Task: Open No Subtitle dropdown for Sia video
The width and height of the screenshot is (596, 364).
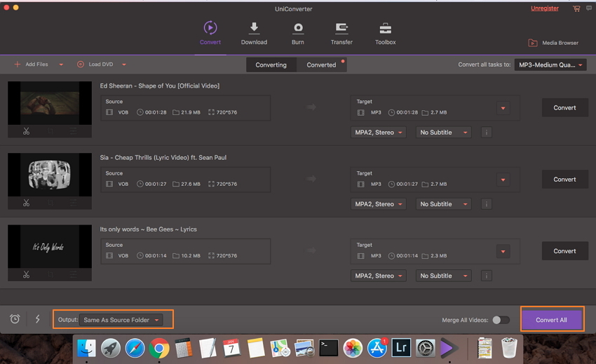Action: click(444, 204)
